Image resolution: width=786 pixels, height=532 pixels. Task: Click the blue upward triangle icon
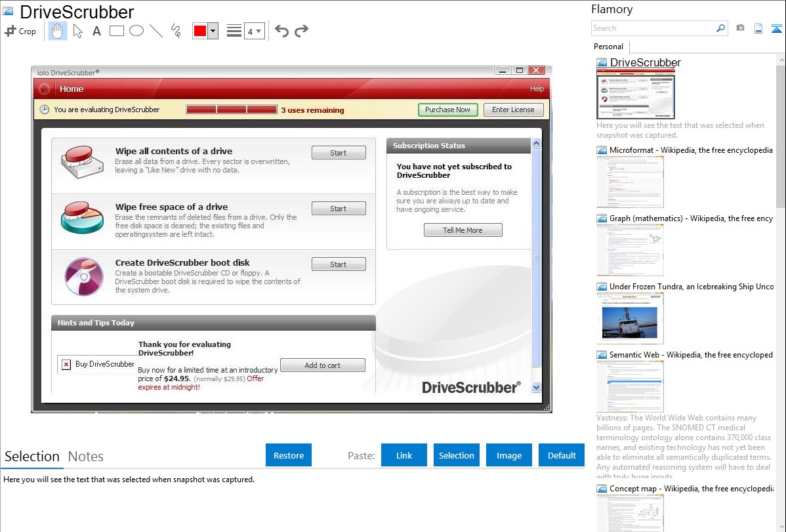point(776,28)
